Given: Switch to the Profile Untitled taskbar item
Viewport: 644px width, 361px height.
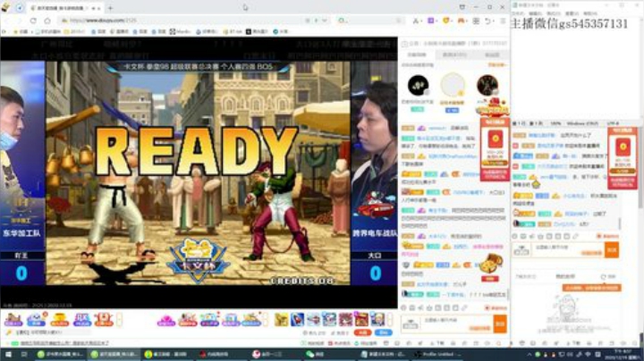Looking at the screenshot, I should [437, 354].
